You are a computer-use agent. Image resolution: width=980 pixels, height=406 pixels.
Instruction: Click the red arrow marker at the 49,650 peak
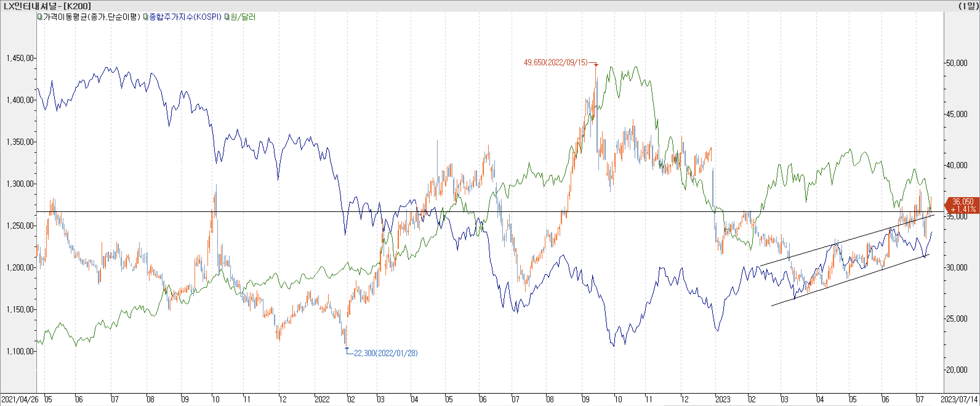[x=596, y=65]
